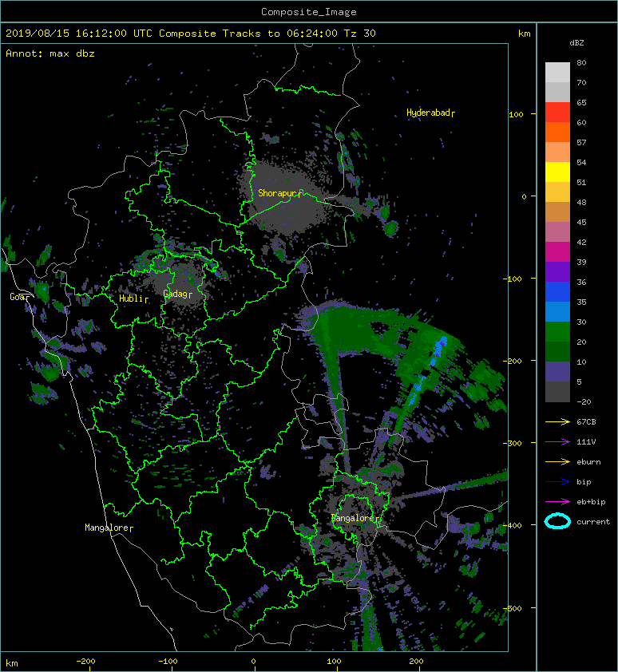
Task: Click the yellow 54 dBZ color swatch
Action: click(557, 172)
